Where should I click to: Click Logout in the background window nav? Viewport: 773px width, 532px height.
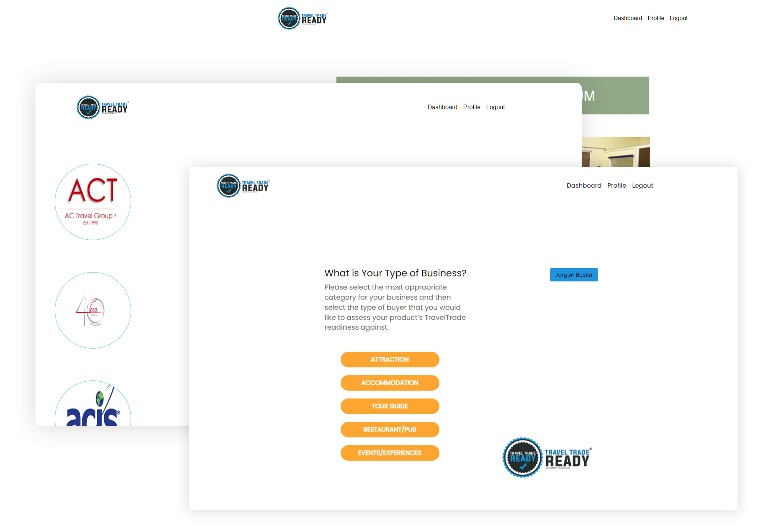click(678, 18)
